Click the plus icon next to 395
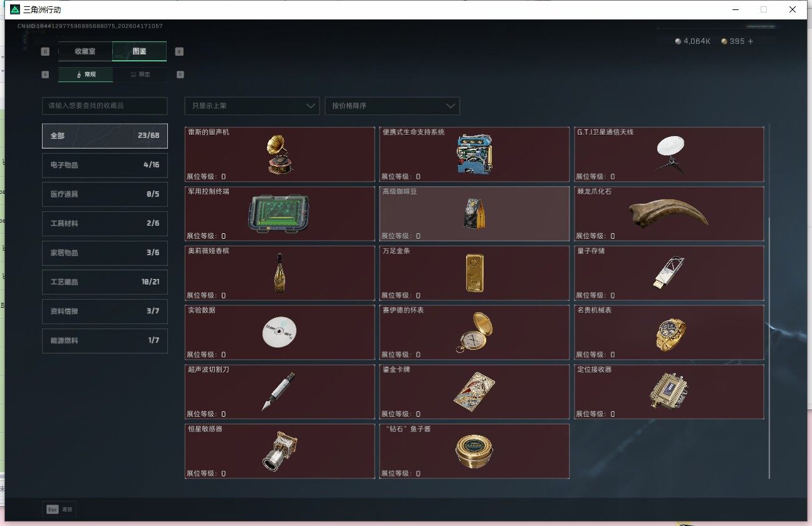Viewport: 812px width, 526px height. click(751, 41)
